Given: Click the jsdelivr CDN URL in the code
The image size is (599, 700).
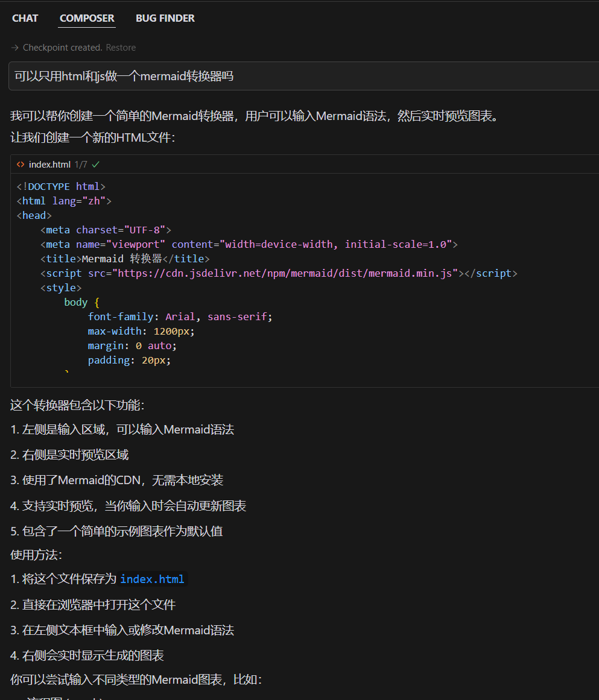Looking at the screenshot, I should coord(288,273).
